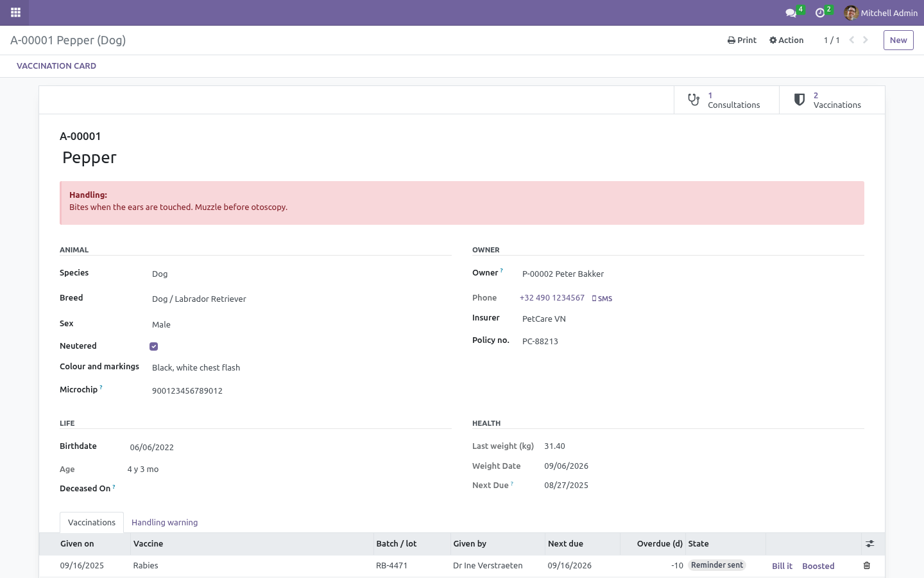Click Bill it on Rabies row
This screenshot has height=578, width=924.
pyautogui.click(x=782, y=566)
